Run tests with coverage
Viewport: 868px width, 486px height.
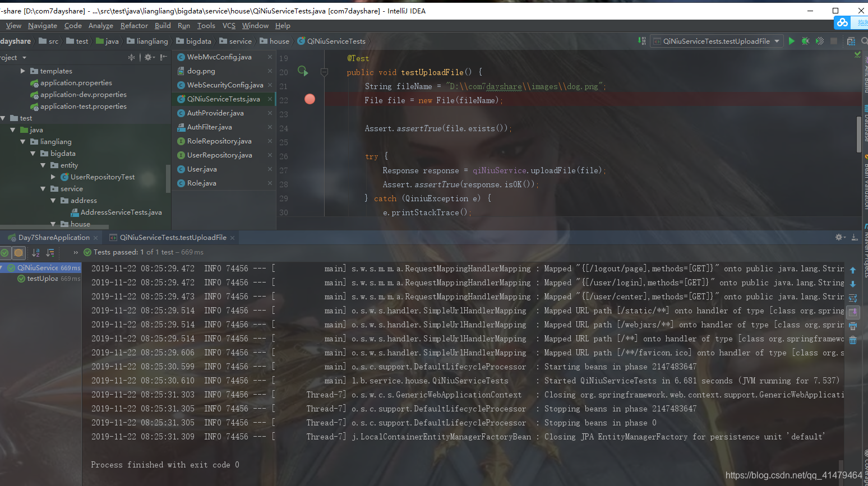tap(819, 41)
